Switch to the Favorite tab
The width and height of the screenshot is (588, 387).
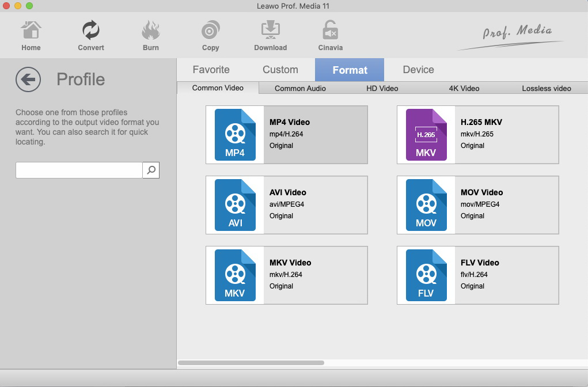[211, 70]
